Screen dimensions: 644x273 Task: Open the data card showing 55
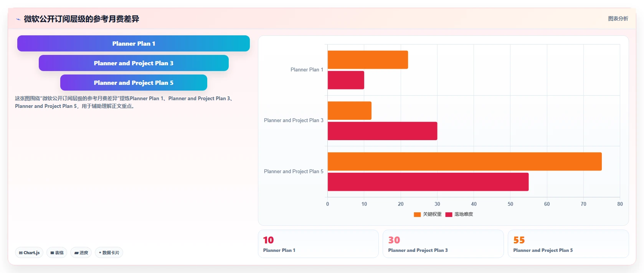568,244
